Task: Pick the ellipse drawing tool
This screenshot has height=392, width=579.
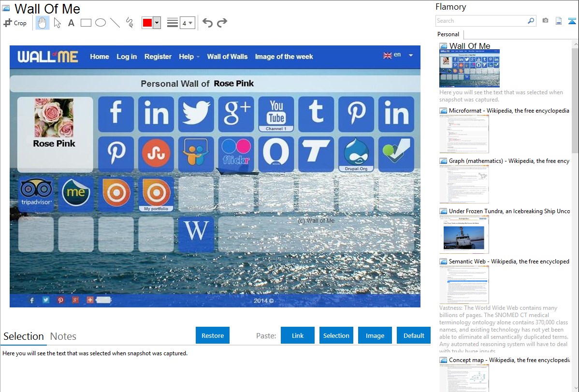Action: [x=101, y=23]
